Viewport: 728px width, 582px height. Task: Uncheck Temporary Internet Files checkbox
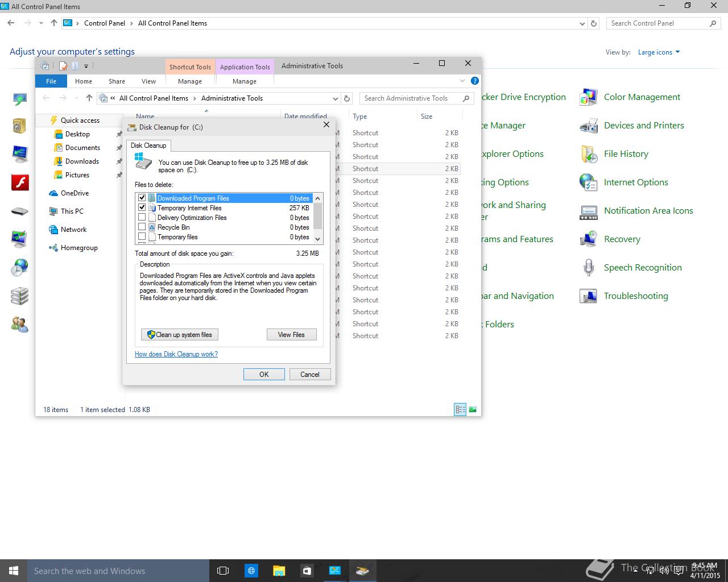[142, 207]
